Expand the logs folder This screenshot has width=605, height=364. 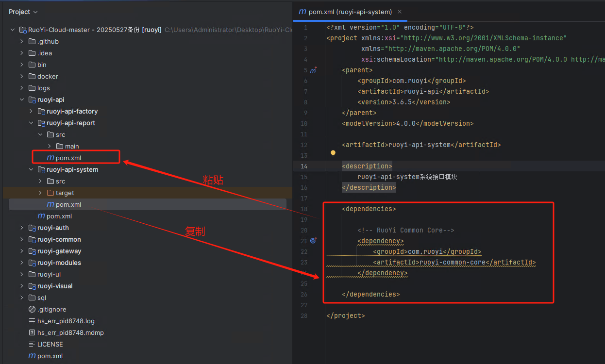pyautogui.click(x=22, y=88)
